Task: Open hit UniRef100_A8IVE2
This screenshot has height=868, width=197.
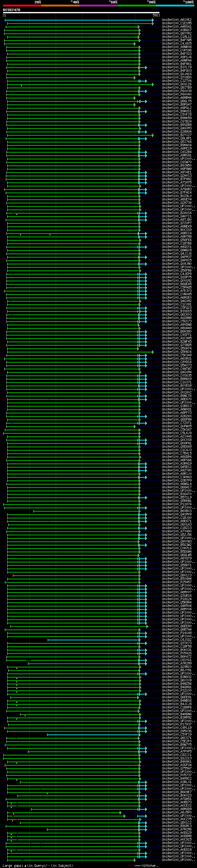Action: 177,20
